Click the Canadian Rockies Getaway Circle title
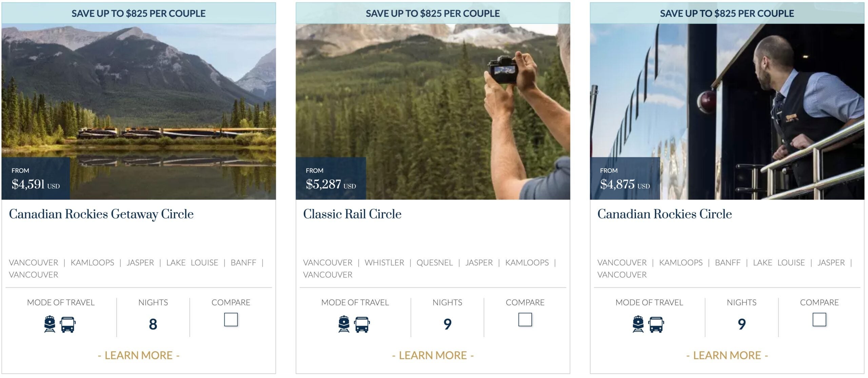This screenshot has height=378, width=868. [x=101, y=214]
